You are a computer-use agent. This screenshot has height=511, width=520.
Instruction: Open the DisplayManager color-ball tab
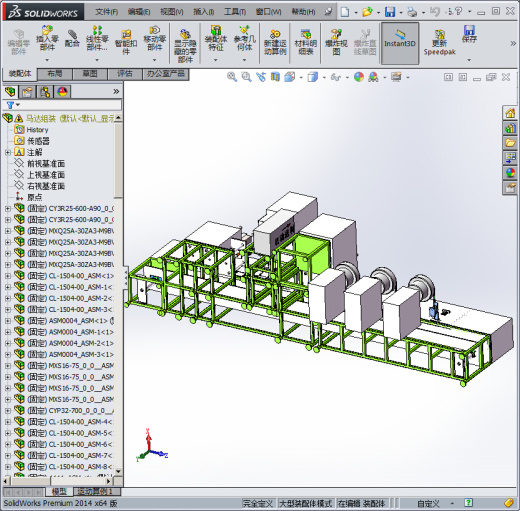[62, 92]
